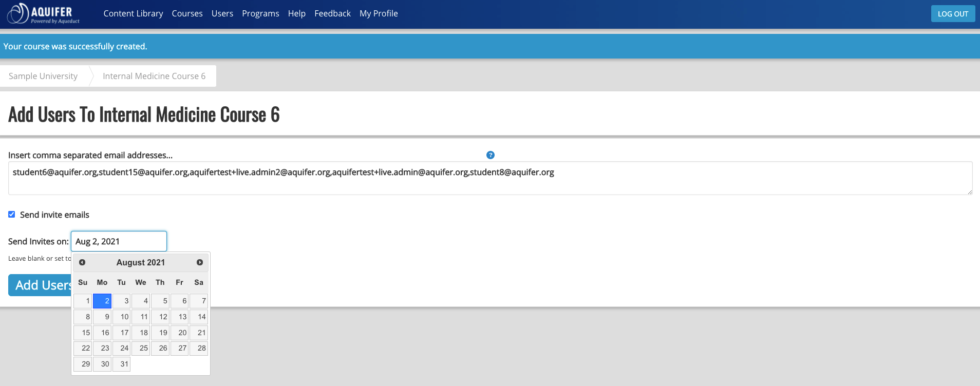Screen dimensions: 980x386
Task: Select August 17 in calendar
Action: pyautogui.click(x=121, y=333)
